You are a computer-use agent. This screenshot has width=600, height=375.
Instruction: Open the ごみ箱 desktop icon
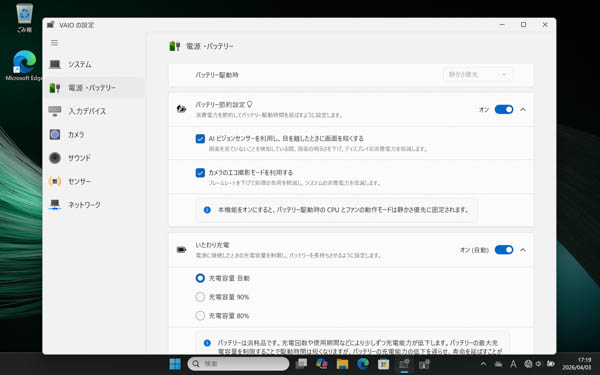(24, 18)
